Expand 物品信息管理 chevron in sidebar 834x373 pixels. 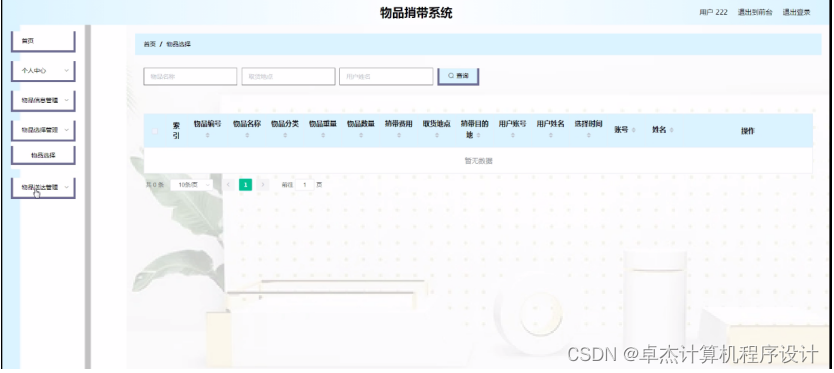[66, 100]
